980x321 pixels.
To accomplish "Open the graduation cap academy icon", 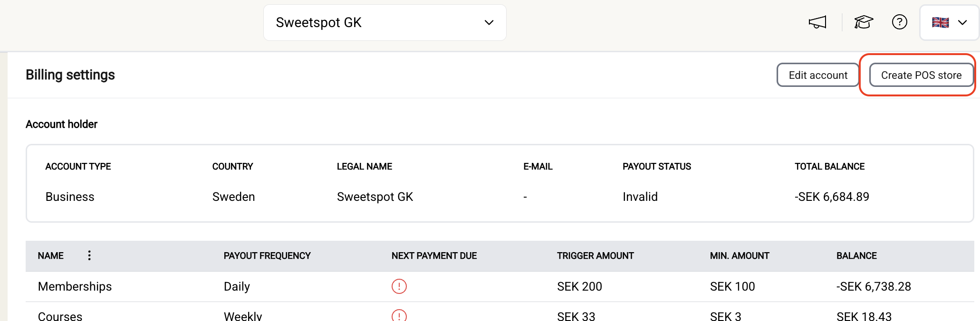I will 864,22.
